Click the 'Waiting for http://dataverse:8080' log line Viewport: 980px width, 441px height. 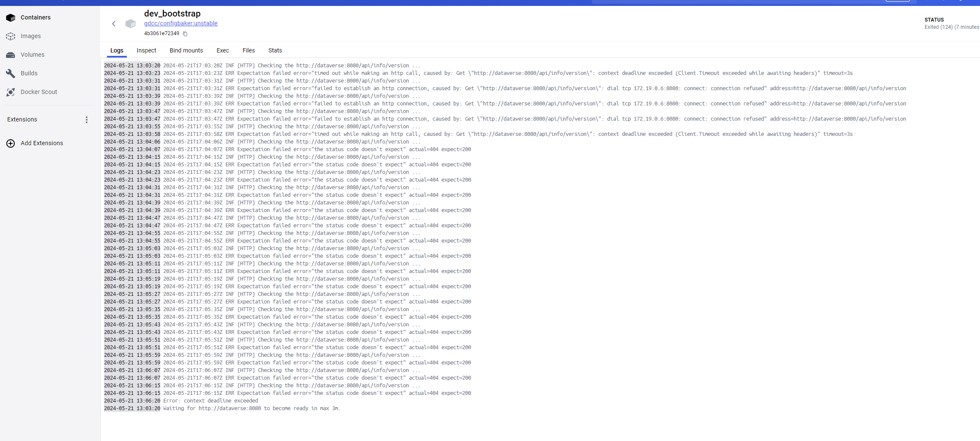pyautogui.click(x=252, y=408)
